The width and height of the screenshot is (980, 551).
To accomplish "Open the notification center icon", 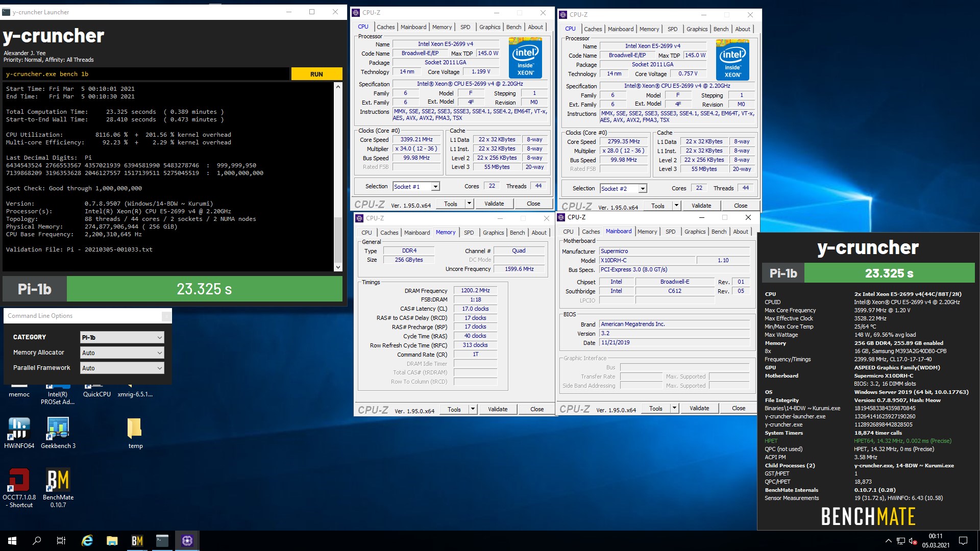I will [x=963, y=541].
